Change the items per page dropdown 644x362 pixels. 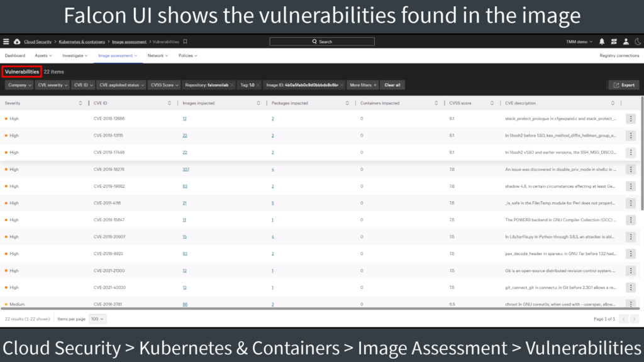[97, 319]
